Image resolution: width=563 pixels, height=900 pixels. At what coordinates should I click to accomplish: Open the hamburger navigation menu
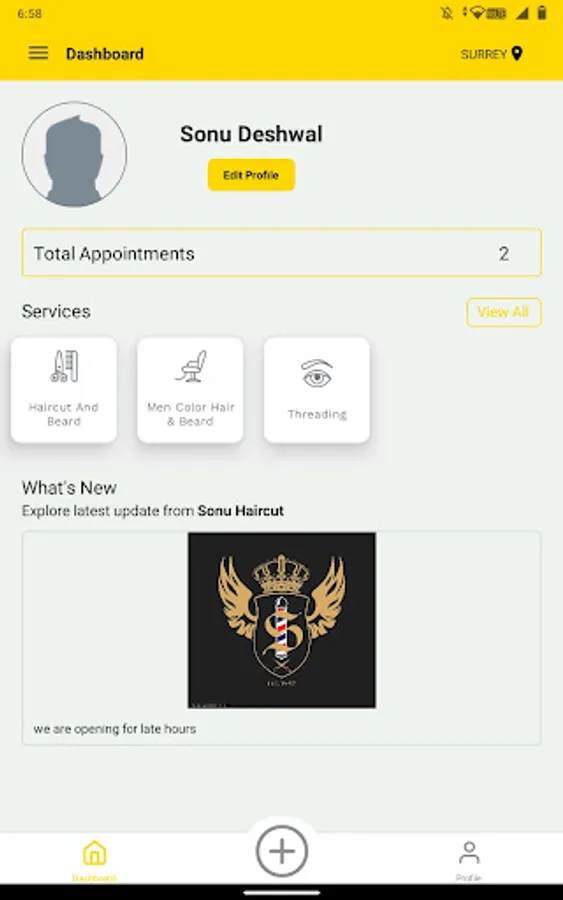[x=38, y=53]
